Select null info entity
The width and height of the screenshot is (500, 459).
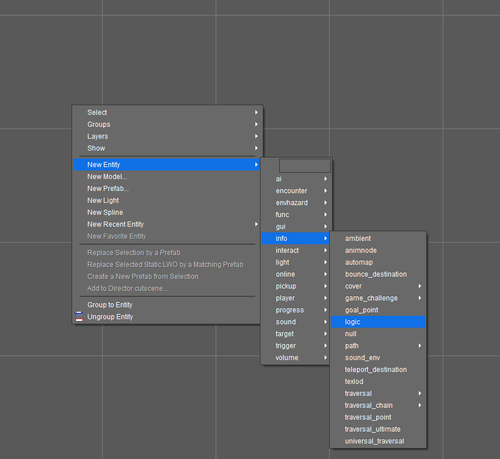[x=378, y=334]
